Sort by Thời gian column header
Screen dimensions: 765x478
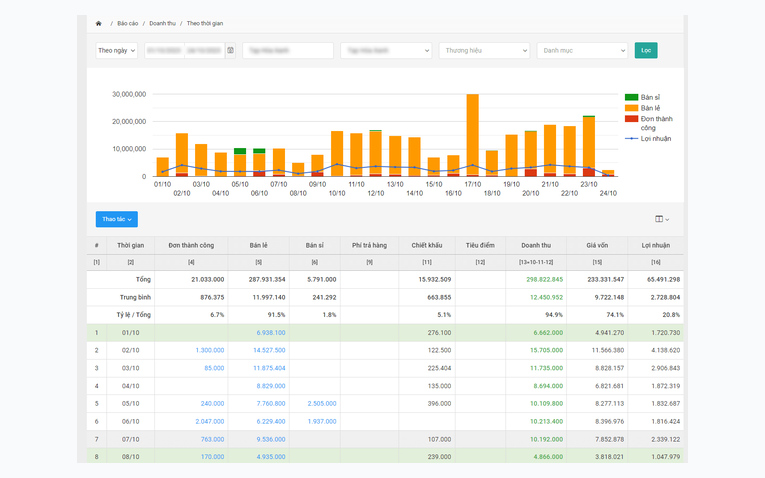131,245
